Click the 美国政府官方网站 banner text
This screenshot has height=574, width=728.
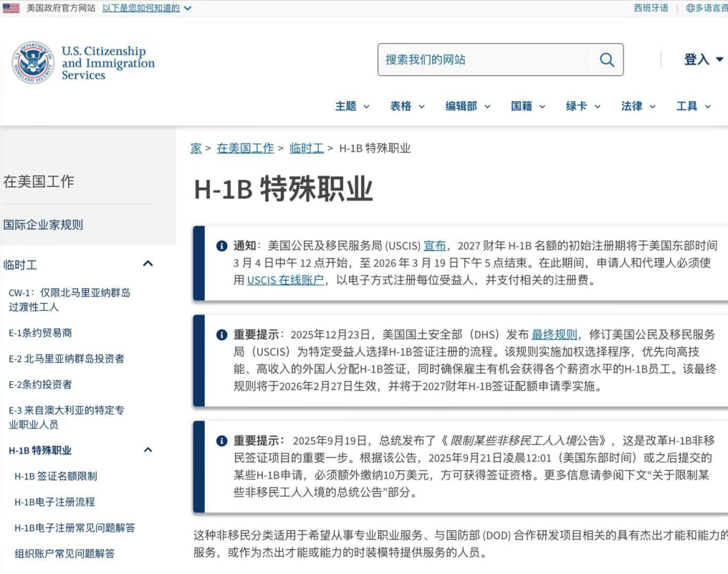pos(61,8)
